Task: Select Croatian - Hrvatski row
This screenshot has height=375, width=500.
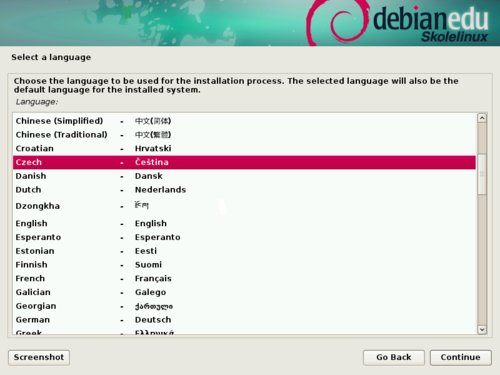Action: 244,148
